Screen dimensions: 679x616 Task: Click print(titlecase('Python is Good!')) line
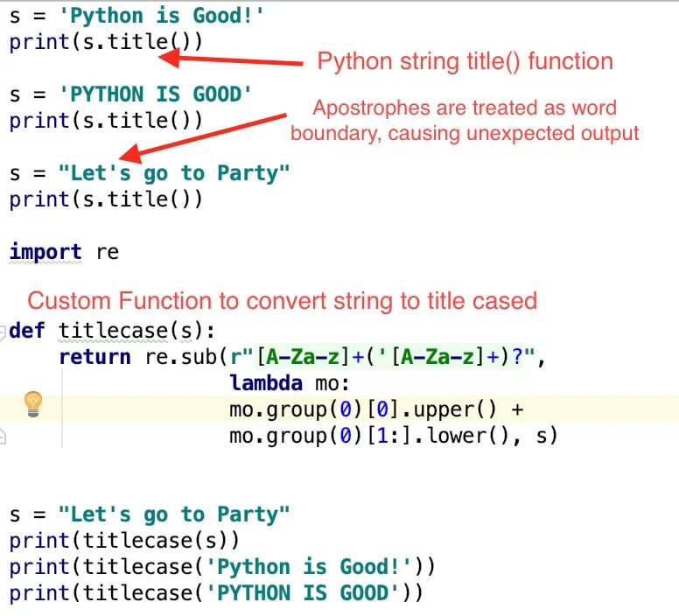point(222,567)
